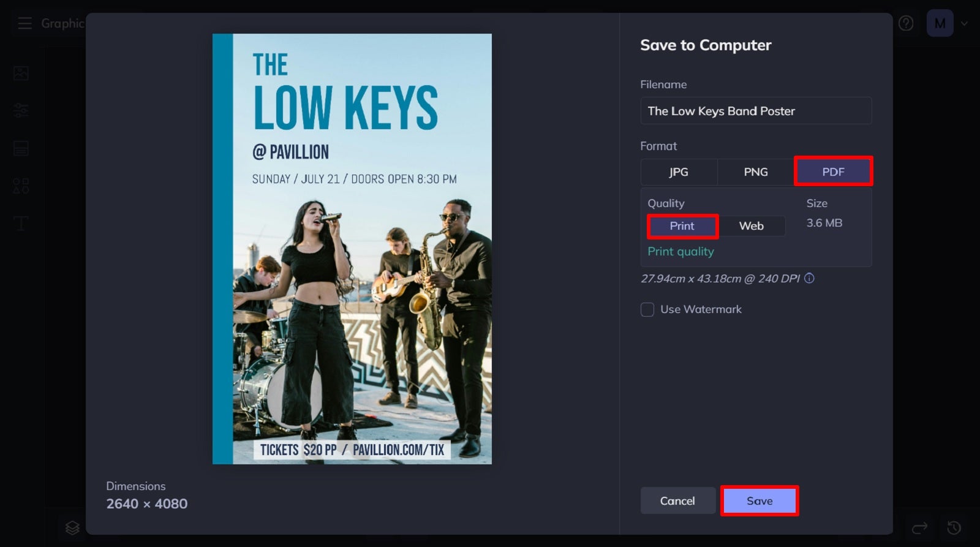Viewport: 980px width, 547px height.
Task: Choose the JPG format tab
Action: [x=679, y=172]
